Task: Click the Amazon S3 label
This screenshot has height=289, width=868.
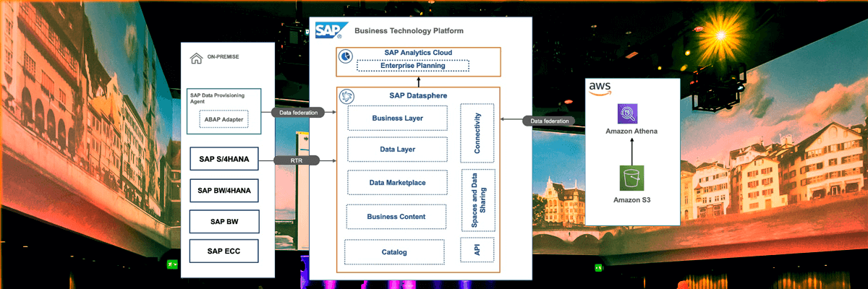Action: point(631,199)
